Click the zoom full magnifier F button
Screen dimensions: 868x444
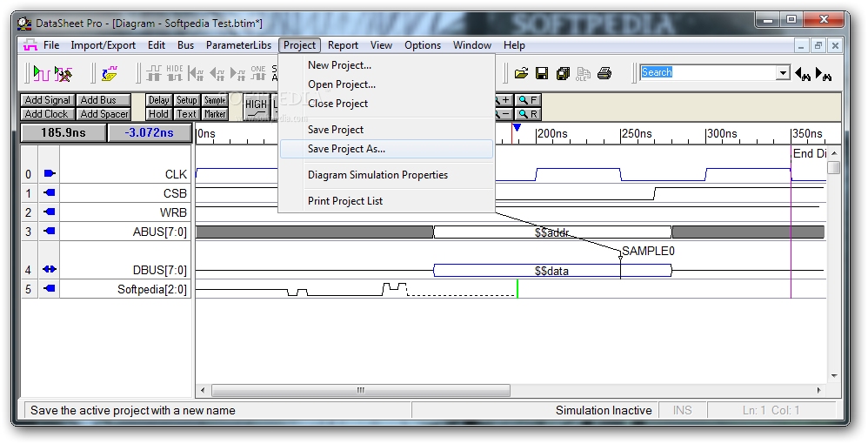pos(528,100)
